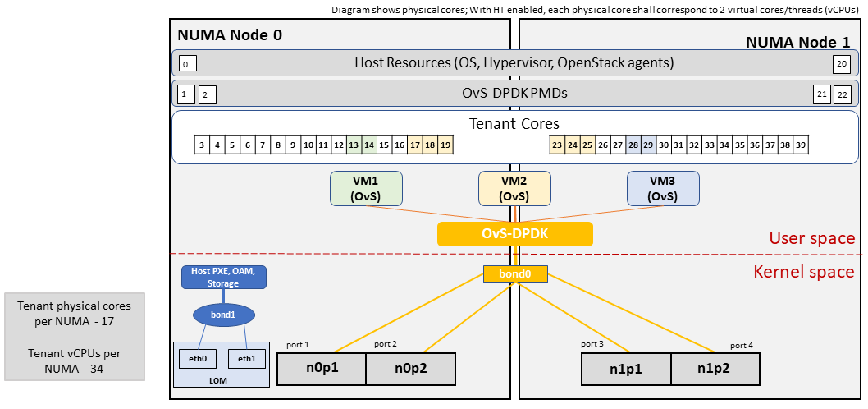Click the VM3 (OvS) box

[x=663, y=187]
